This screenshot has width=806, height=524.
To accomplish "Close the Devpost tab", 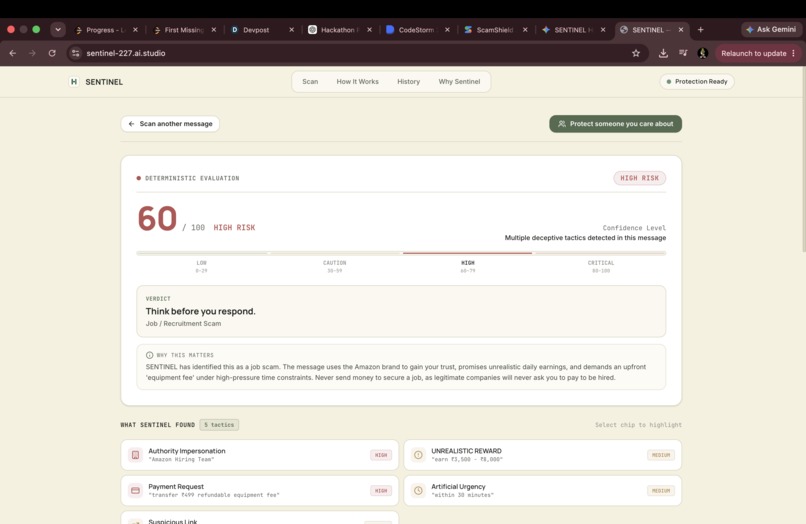I will click(291, 30).
